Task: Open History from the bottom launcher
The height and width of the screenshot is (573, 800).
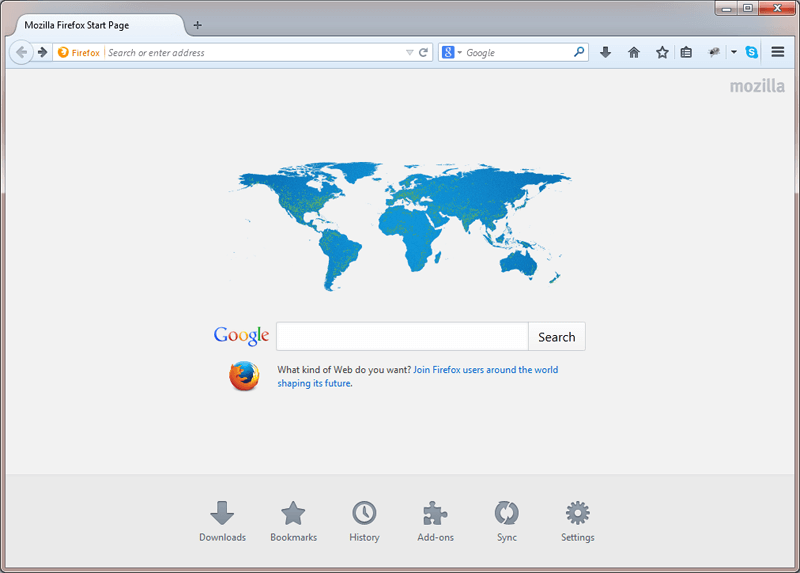Action: [364, 521]
